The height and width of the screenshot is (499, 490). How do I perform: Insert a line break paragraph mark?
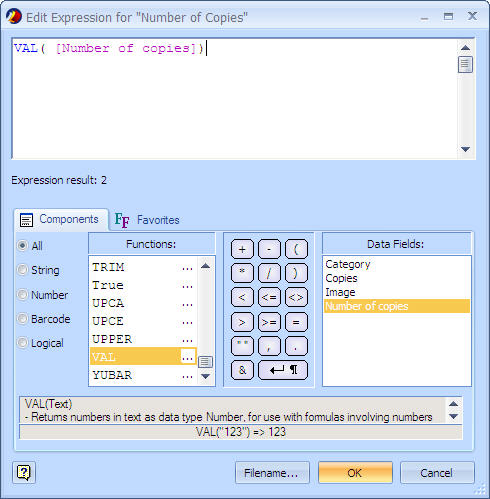pos(283,370)
